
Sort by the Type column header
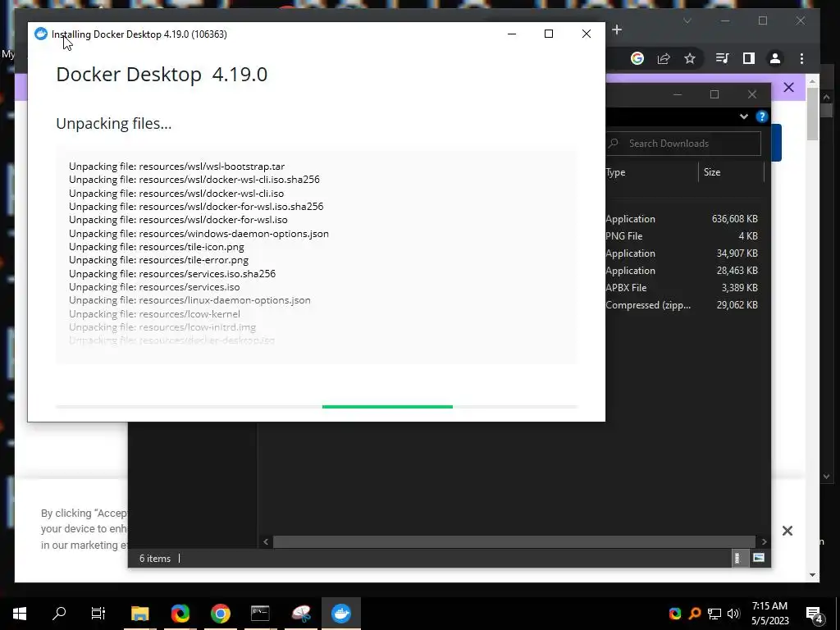pos(615,172)
